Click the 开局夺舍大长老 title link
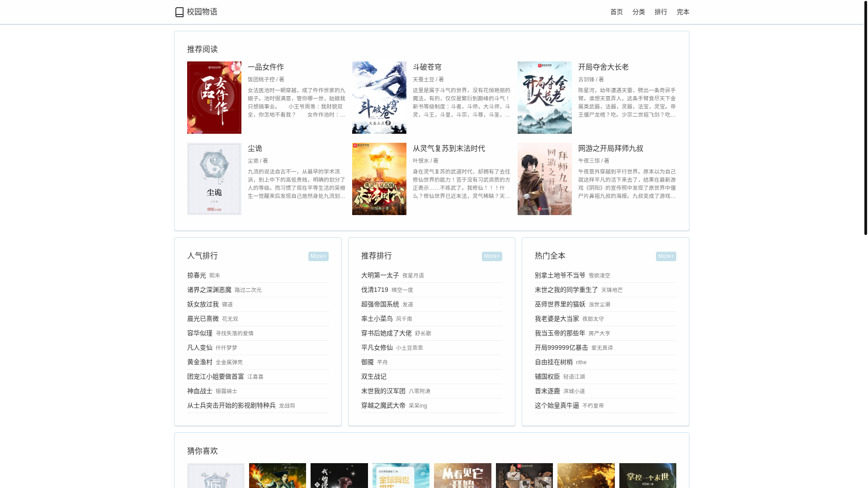 [604, 67]
